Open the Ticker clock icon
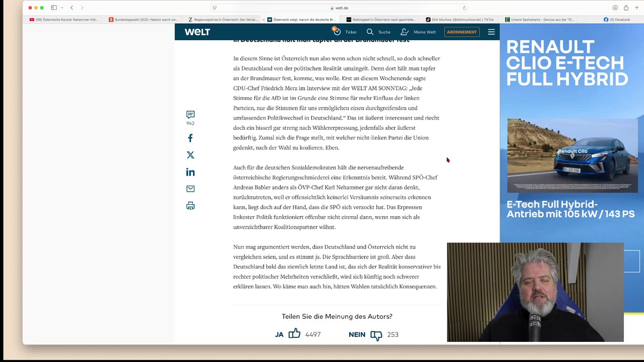 coord(337,32)
